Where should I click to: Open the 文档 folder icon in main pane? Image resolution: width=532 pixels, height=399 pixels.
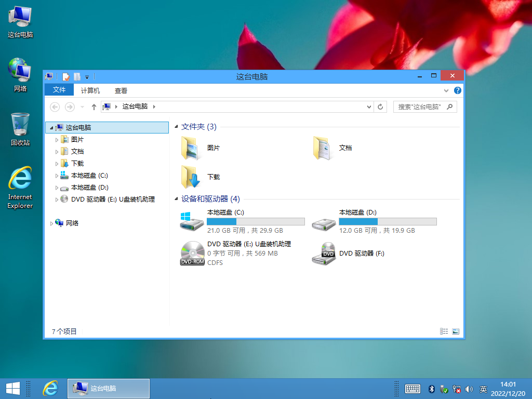tap(323, 148)
